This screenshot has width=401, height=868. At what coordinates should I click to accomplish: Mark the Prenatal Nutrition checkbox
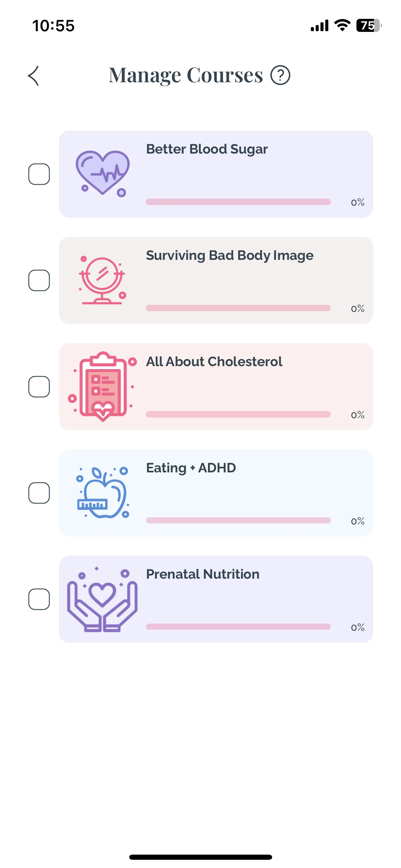(x=39, y=599)
